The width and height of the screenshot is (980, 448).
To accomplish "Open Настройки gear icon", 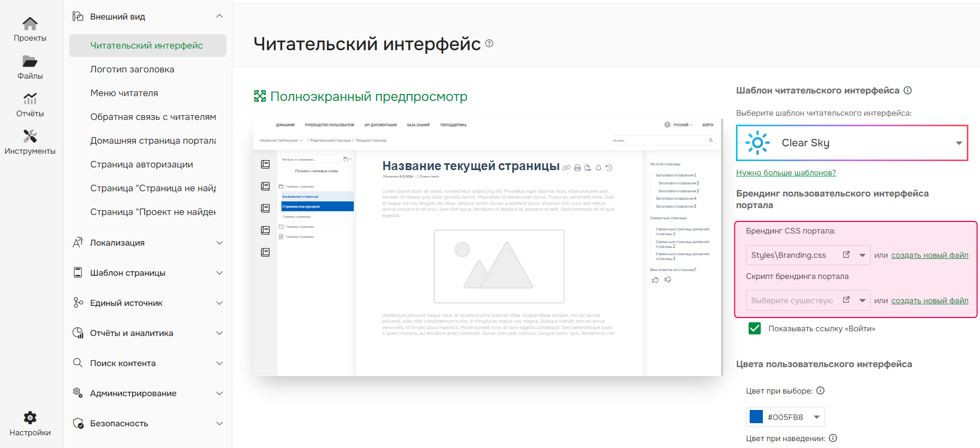I will click(x=30, y=418).
